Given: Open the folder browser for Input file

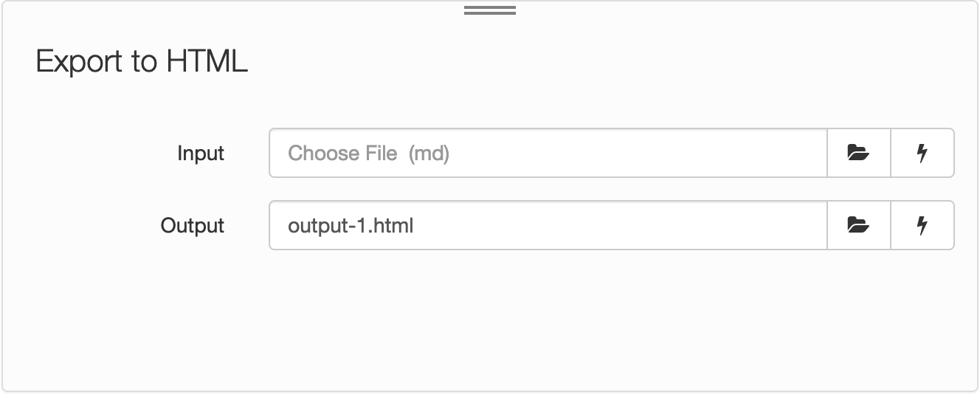Looking at the screenshot, I should pyautogui.click(x=858, y=153).
